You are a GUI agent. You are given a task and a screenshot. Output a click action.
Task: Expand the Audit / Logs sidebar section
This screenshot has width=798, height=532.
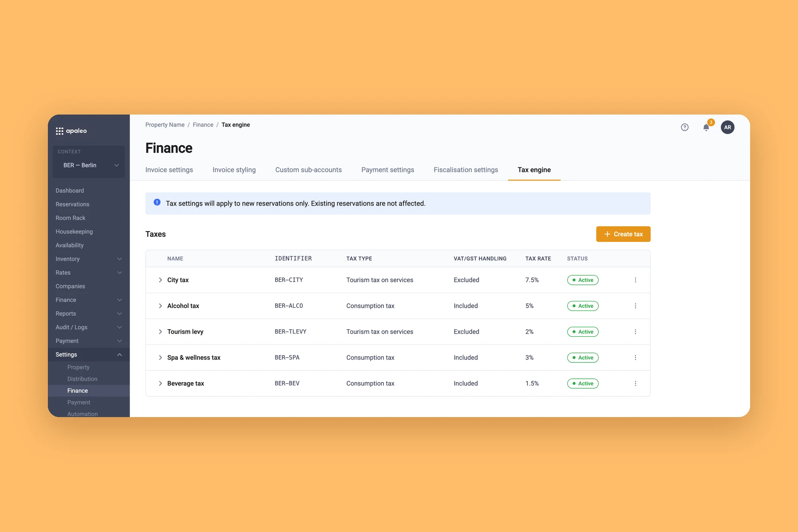point(89,327)
